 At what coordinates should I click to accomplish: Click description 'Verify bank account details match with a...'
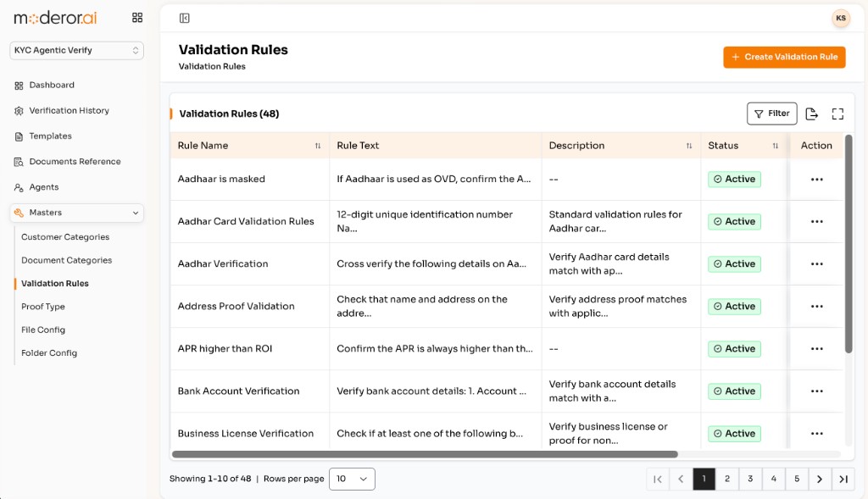click(612, 391)
